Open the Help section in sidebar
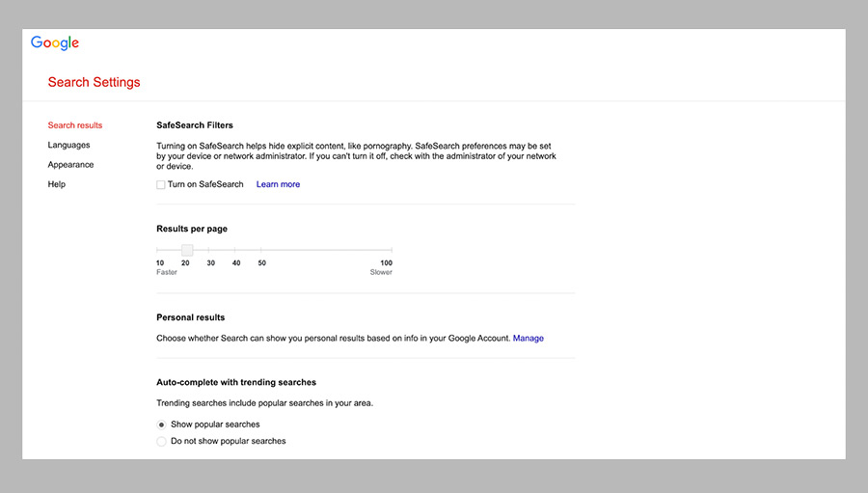Screen dimensions: 868x493 (57, 184)
